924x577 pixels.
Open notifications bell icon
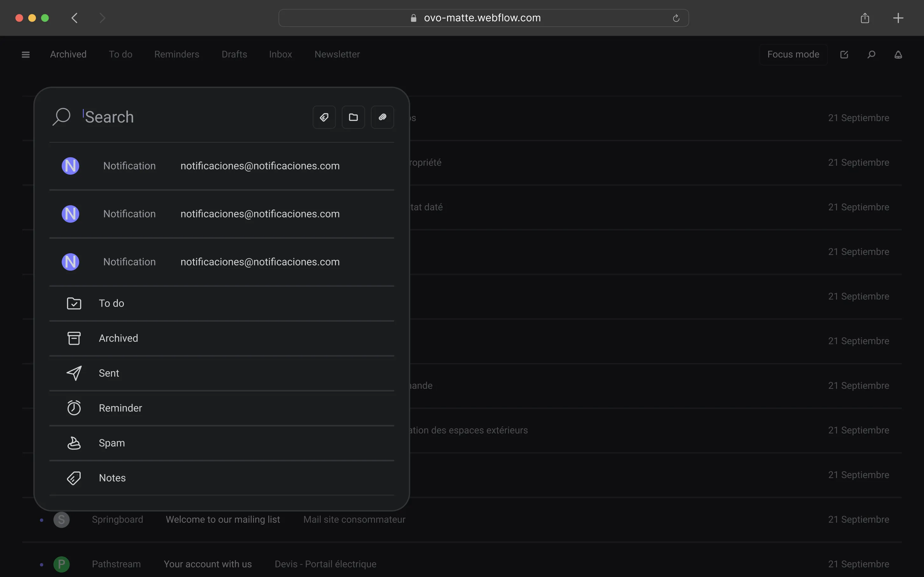pos(898,55)
